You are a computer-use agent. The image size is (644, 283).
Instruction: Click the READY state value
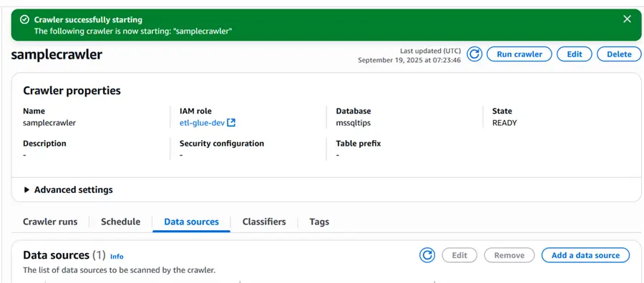[x=504, y=123]
